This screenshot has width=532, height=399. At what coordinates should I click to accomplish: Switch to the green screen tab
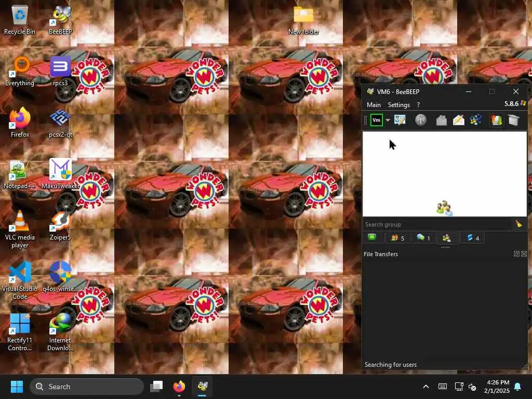372,237
